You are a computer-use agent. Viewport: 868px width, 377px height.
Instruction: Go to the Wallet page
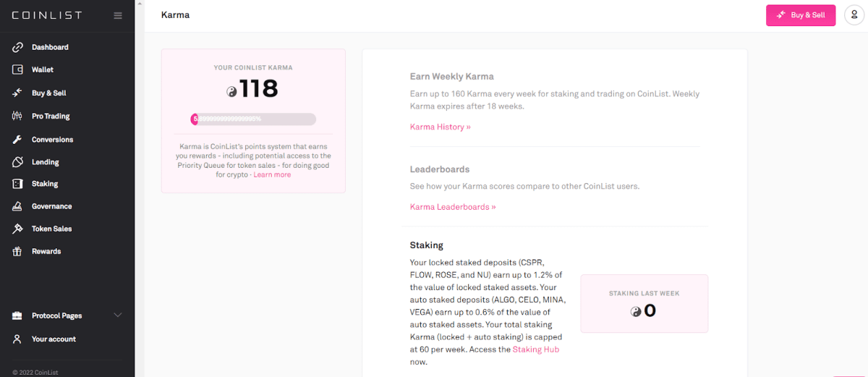[43, 69]
